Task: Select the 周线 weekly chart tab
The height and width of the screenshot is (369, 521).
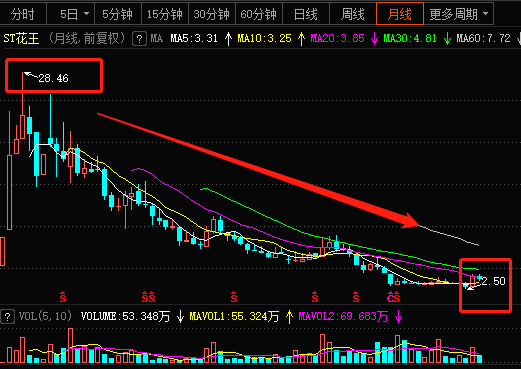Action: (x=353, y=14)
